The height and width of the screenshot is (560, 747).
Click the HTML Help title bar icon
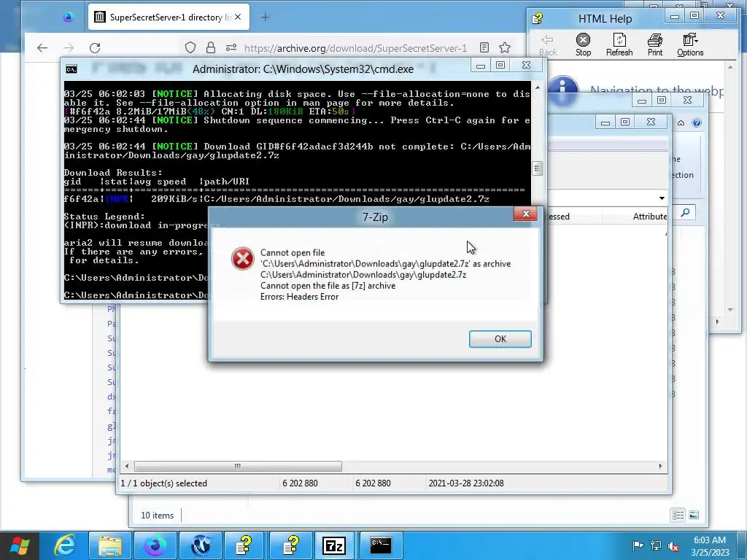(538, 18)
